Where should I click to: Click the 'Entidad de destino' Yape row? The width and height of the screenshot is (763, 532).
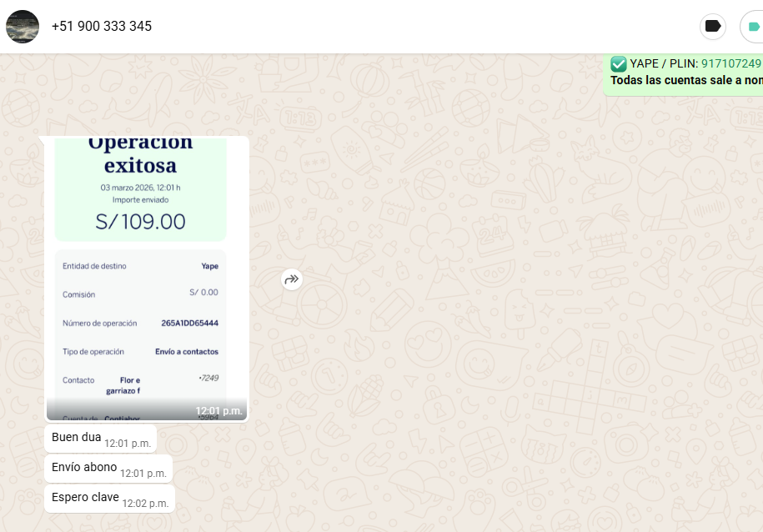[140, 266]
